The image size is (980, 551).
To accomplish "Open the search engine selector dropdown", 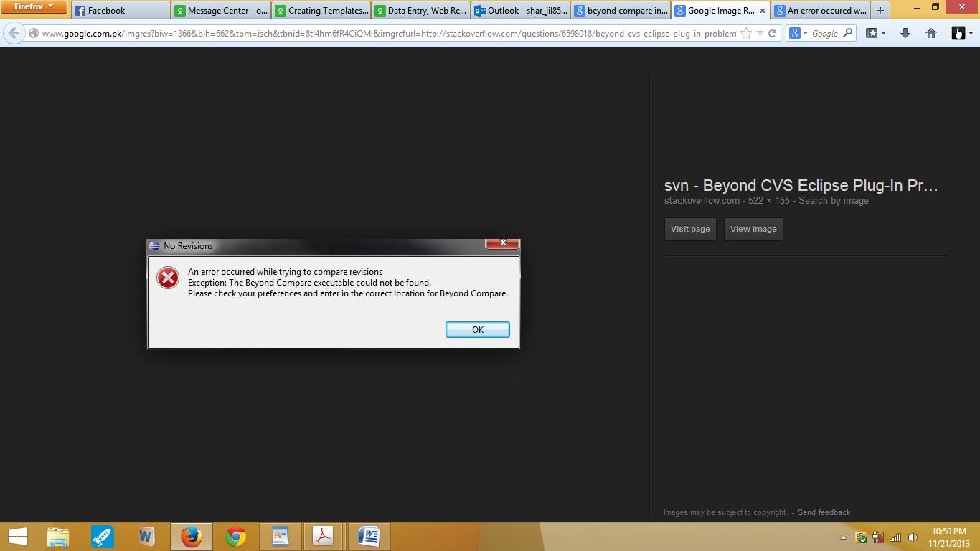I will point(798,33).
